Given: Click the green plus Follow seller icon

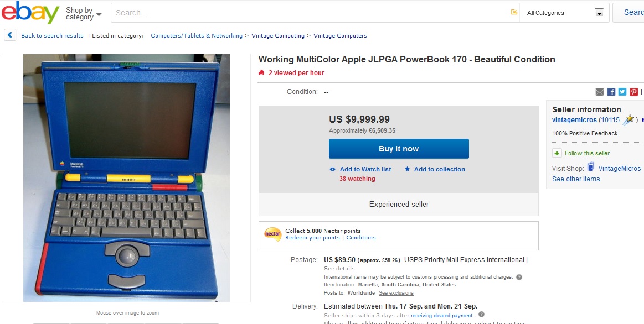Looking at the screenshot, I should 557,153.
